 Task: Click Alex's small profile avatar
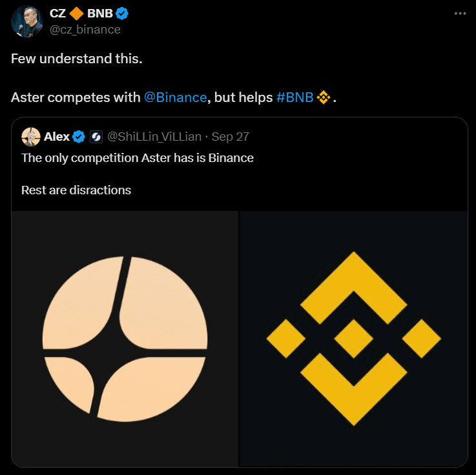tap(31, 137)
